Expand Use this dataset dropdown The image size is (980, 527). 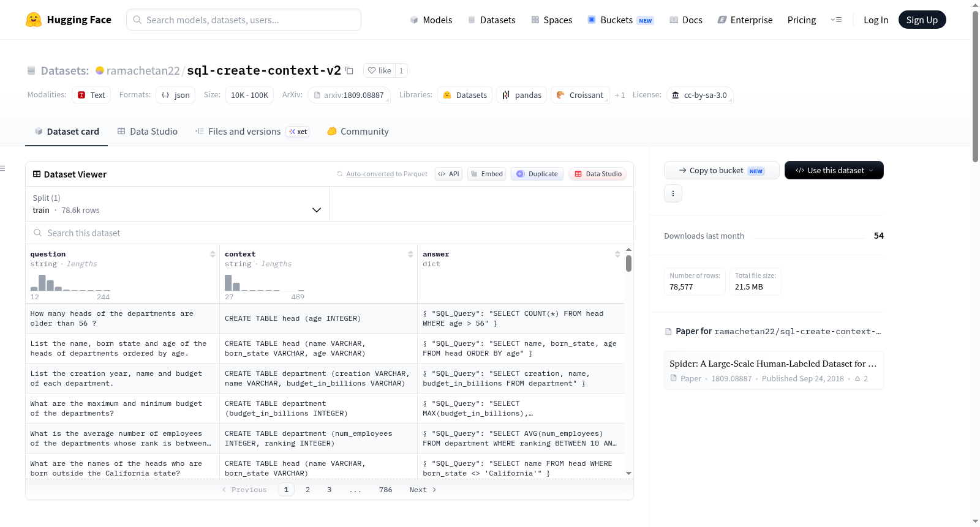coord(834,170)
